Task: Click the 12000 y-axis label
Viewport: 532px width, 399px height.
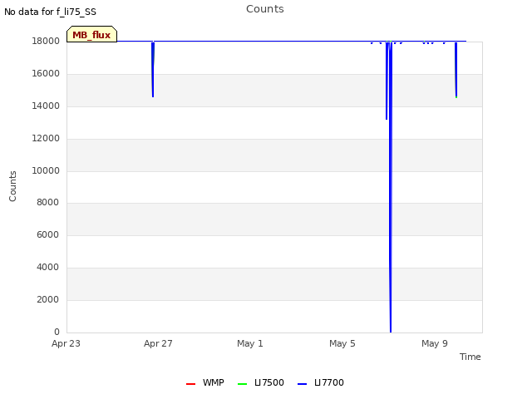Action: [x=46, y=139]
